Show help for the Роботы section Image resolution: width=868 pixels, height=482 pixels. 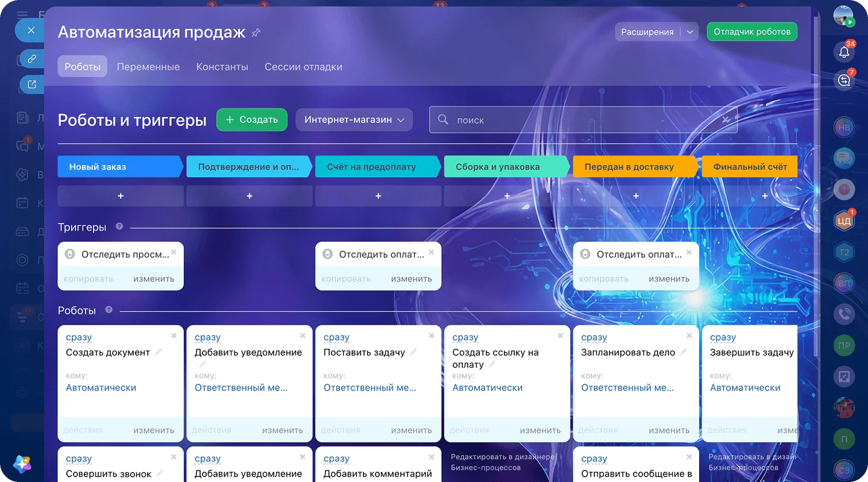point(108,310)
